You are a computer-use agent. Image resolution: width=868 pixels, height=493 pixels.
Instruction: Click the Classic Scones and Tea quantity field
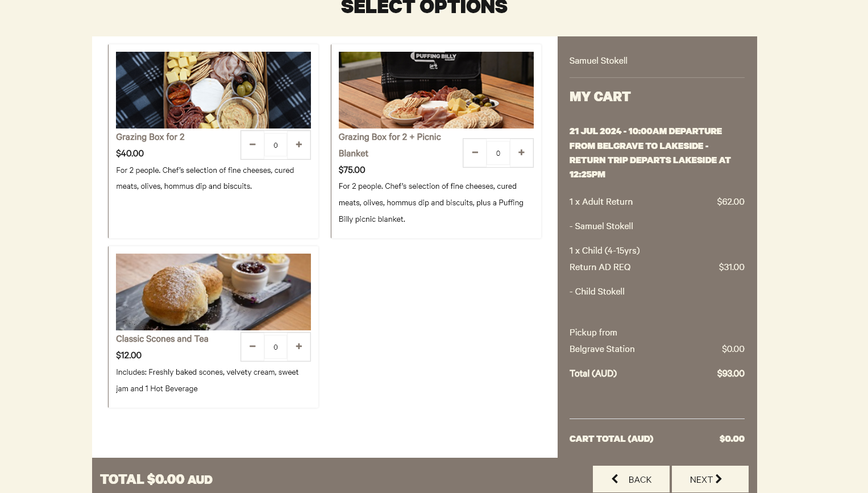pos(276,347)
